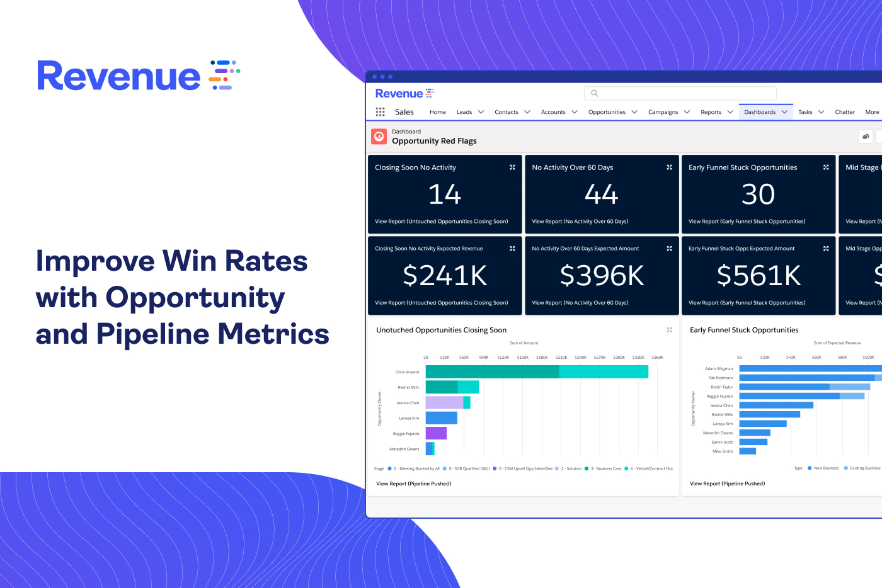882x588 pixels.
Task: Expand the Closing Soon Expected Revenue tile
Action: point(512,248)
